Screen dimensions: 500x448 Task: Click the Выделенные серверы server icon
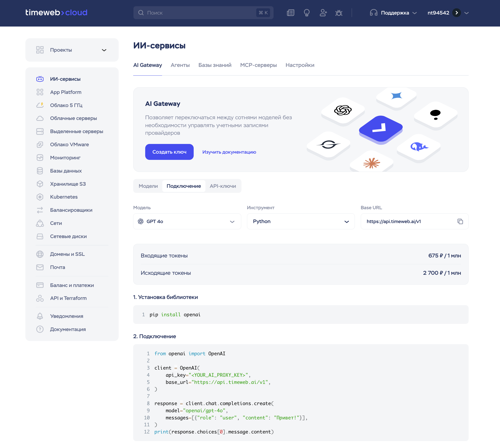[40, 131]
